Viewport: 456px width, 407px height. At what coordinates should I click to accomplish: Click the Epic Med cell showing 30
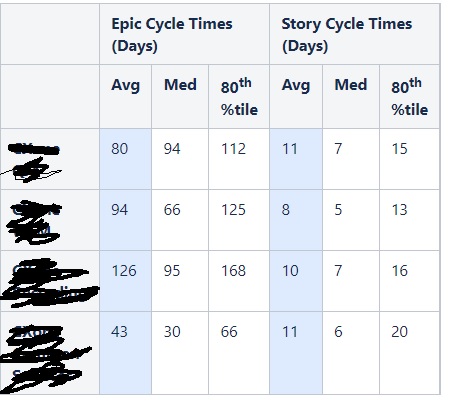180,353
